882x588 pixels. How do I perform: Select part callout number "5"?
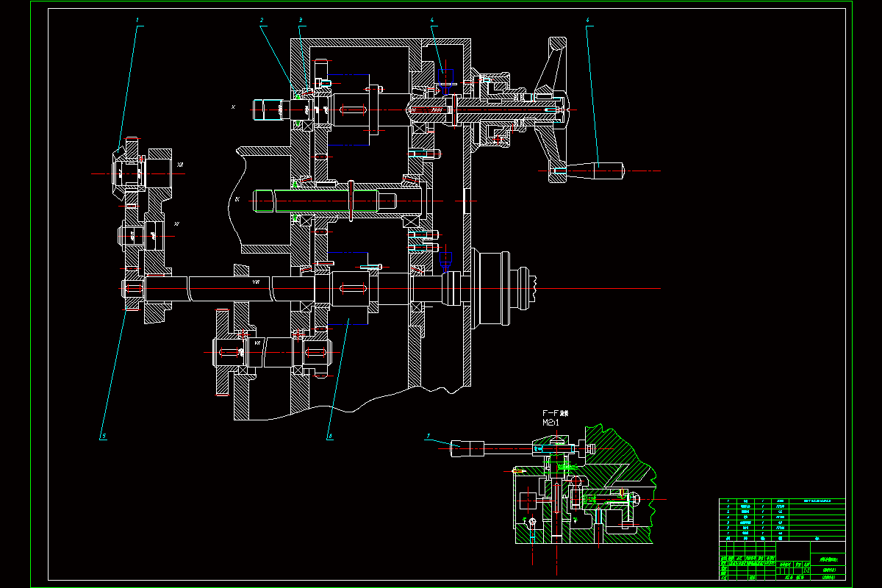click(x=104, y=436)
